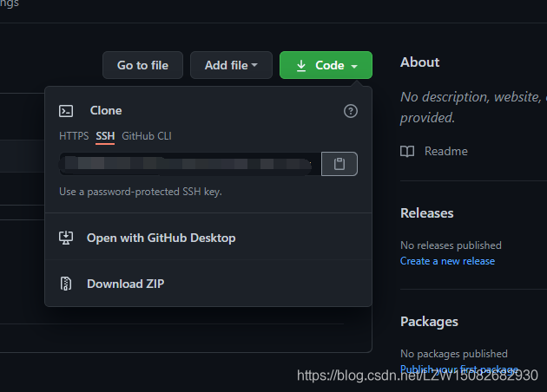
Task: Click the ZIP file icon
Action: [x=66, y=284]
